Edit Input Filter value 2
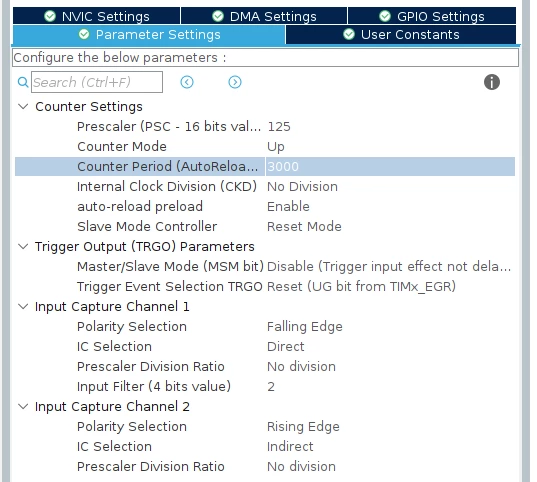The width and height of the screenshot is (537, 482). coord(271,386)
